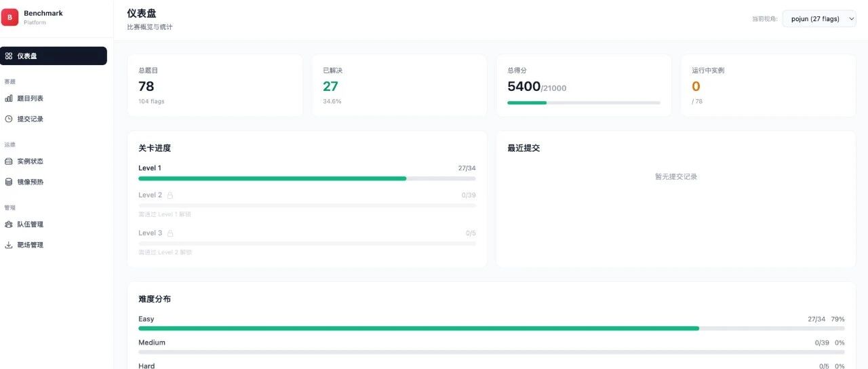Go to 提交记录 in the sidebar
Viewport: 868px width, 369px height.
(54, 119)
